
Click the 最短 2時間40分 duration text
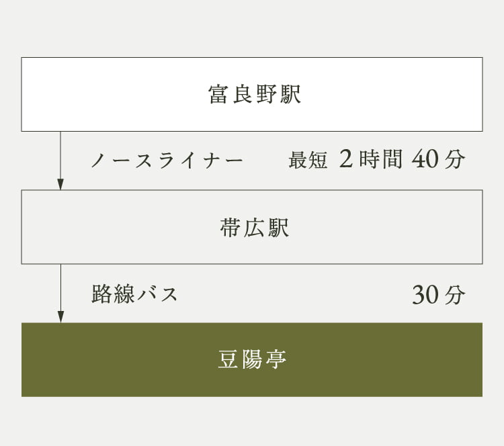tap(377, 159)
